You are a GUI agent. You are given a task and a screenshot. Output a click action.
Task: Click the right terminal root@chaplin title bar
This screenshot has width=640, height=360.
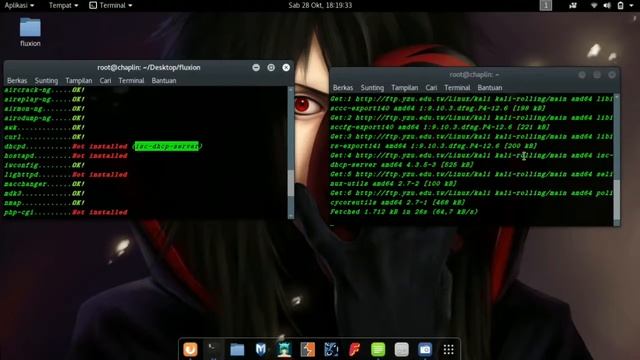click(x=474, y=74)
